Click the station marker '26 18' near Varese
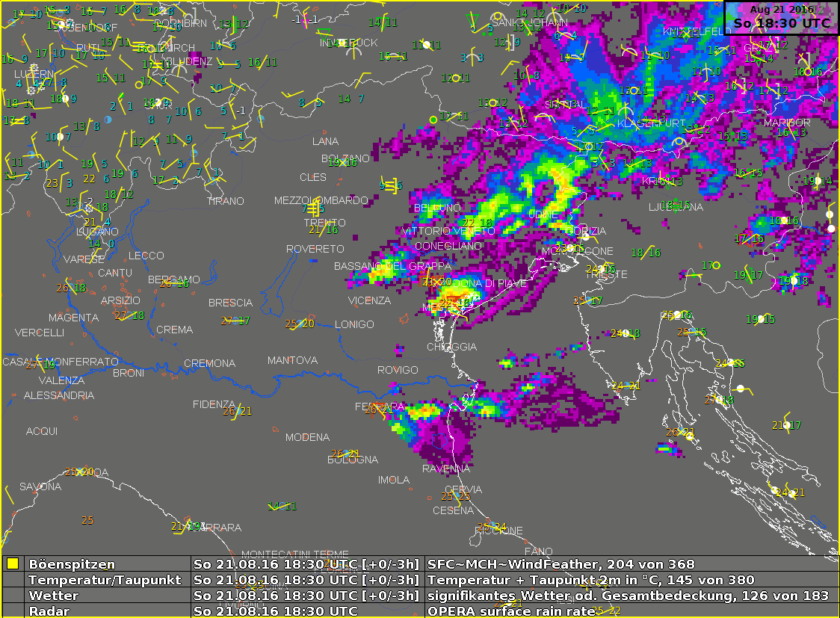The height and width of the screenshot is (618, 840). click(71, 288)
